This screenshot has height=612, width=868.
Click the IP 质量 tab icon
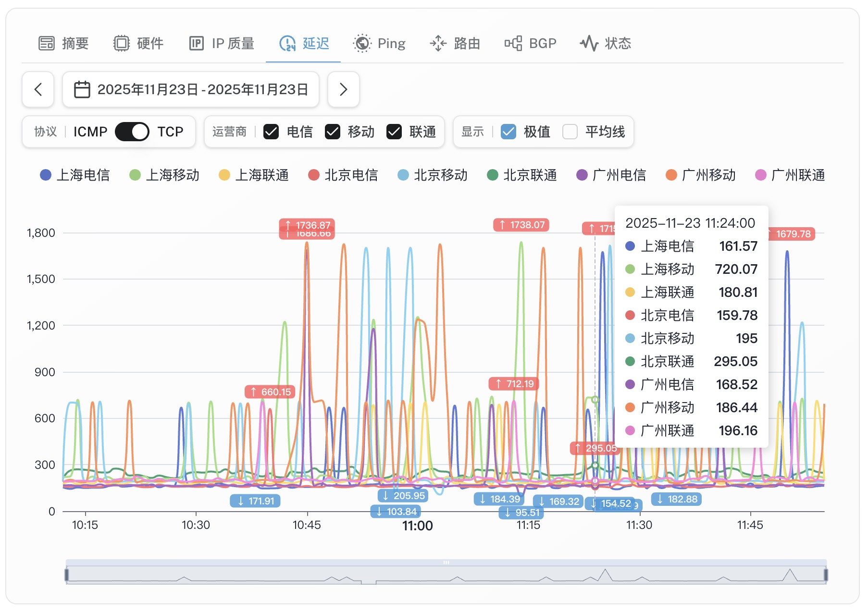pos(196,43)
